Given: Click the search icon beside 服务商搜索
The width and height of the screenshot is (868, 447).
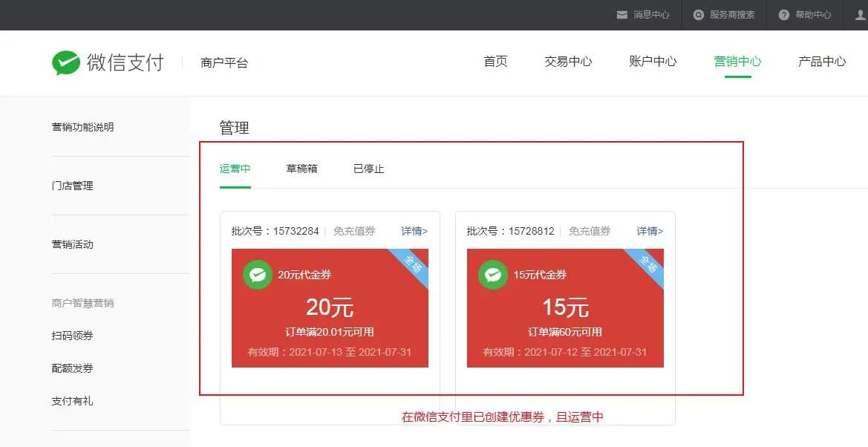Looking at the screenshot, I should (x=699, y=15).
